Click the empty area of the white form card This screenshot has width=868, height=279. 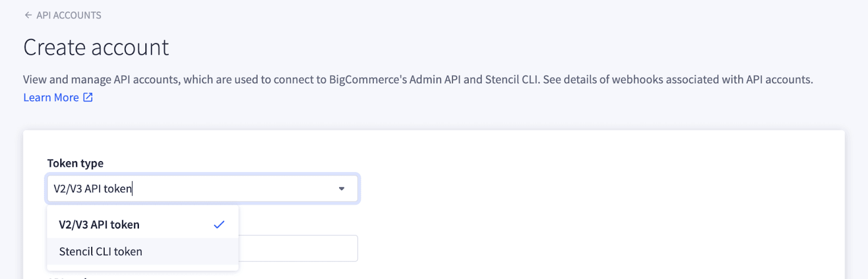(597, 206)
